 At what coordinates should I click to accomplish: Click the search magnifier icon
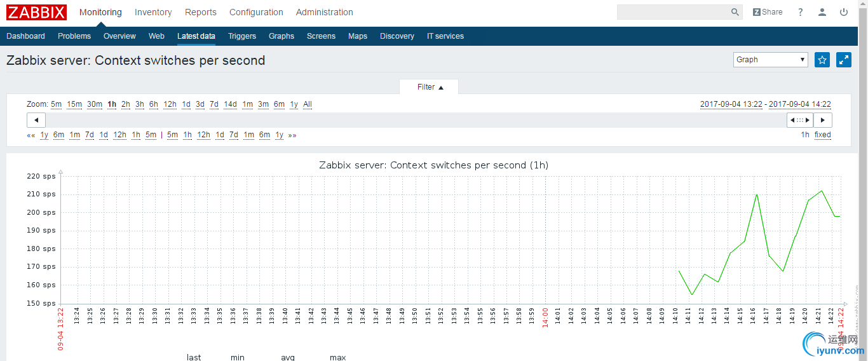coord(735,12)
